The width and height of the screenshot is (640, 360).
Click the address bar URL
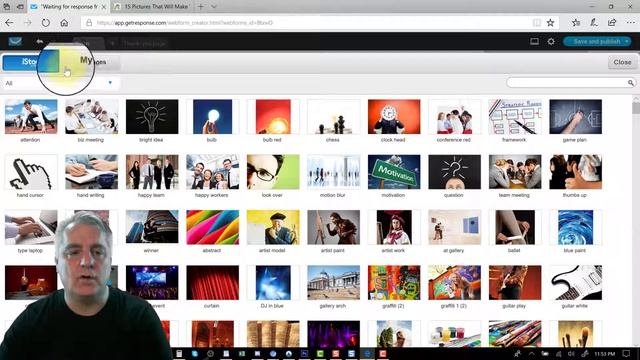pos(184,23)
